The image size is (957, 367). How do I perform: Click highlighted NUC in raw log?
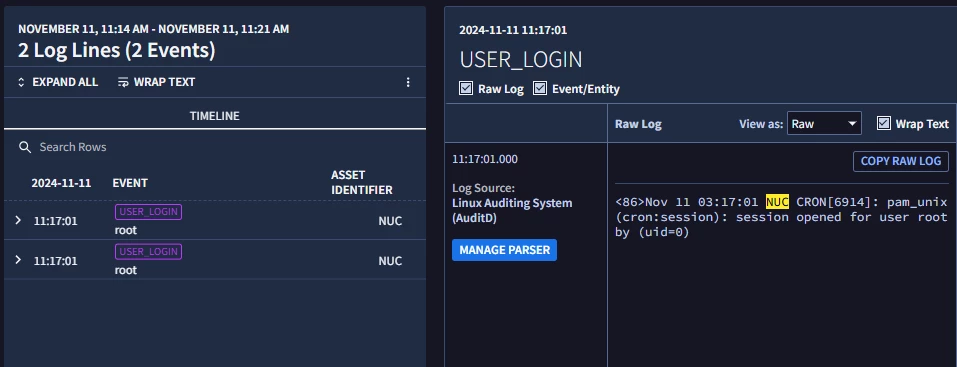[x=778, y=202]
